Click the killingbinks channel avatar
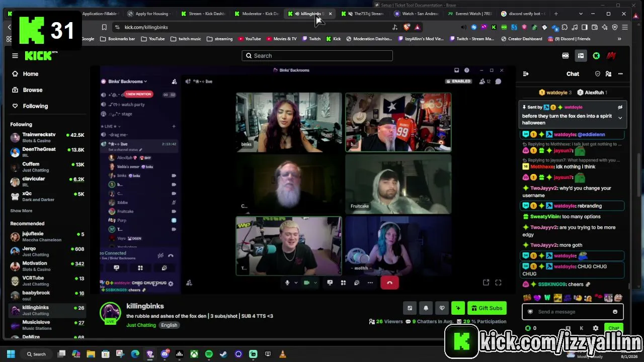Viewport: 644px width, 362px height. pyautogui.click(x=110, y=313)
